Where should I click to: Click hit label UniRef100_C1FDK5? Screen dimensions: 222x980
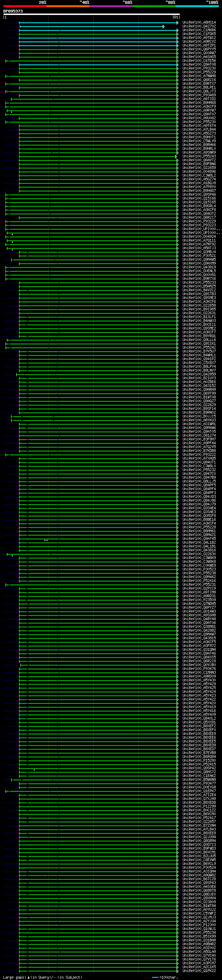[199, 34]
